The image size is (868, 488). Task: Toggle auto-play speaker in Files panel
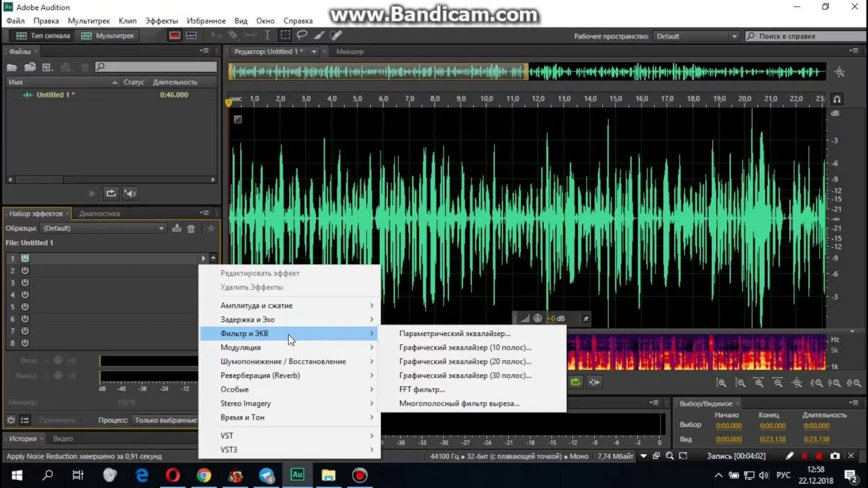coord(130,193)
